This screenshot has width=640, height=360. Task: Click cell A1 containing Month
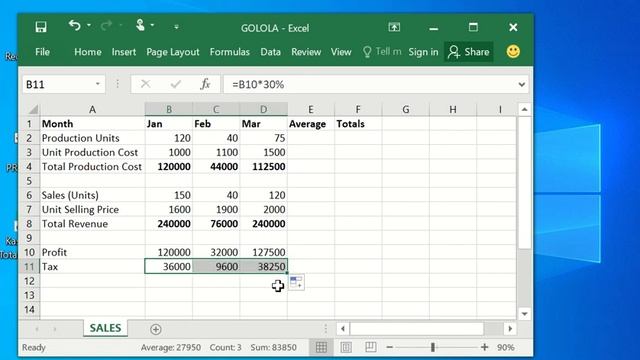(x=93, y=124)
